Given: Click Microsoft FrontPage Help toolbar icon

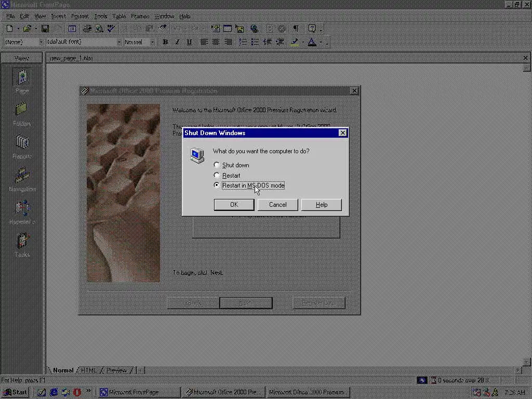Looking at the screenshot, I should point(312,29).
